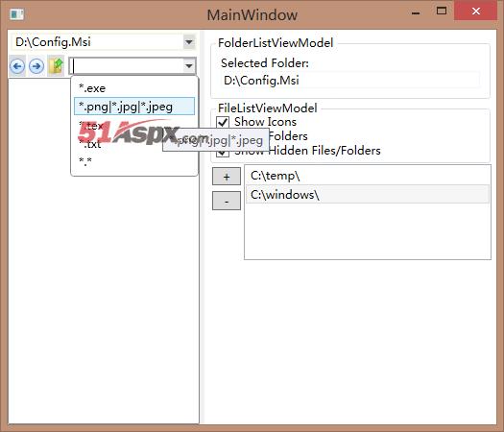Minimize the MainWindow window
The image size is (504, 432).
point(416,13)
